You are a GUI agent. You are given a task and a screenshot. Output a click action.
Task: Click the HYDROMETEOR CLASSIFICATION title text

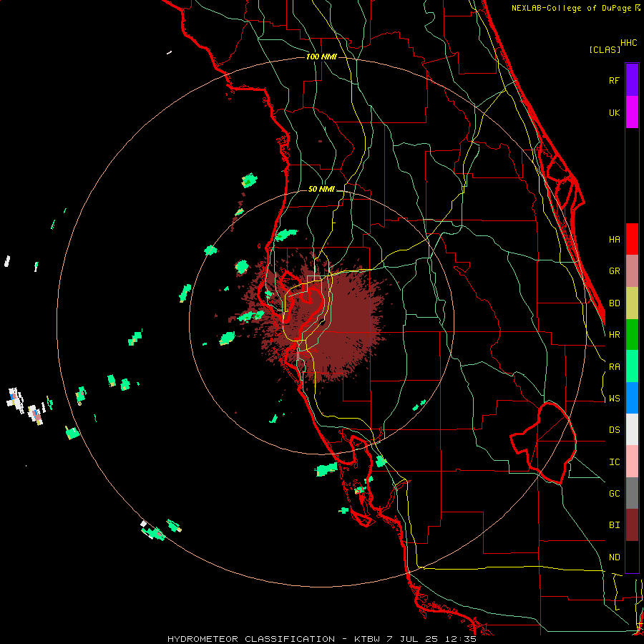(251, 639)
